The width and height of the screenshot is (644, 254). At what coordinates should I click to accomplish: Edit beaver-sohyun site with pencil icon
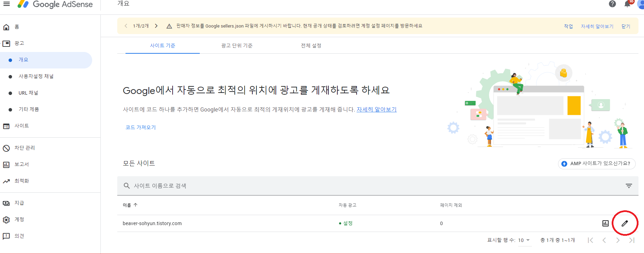click(x=625, y=223)
